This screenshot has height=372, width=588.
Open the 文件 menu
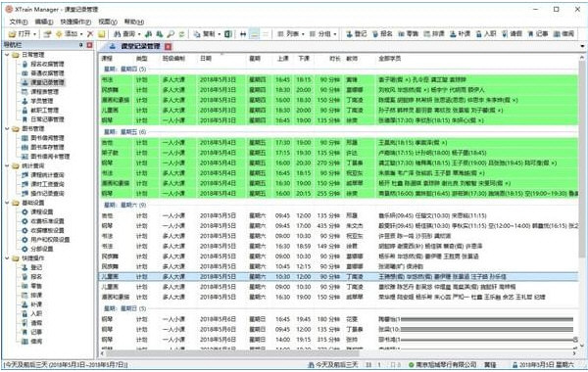pyautogui.click(x=18, y=22)
